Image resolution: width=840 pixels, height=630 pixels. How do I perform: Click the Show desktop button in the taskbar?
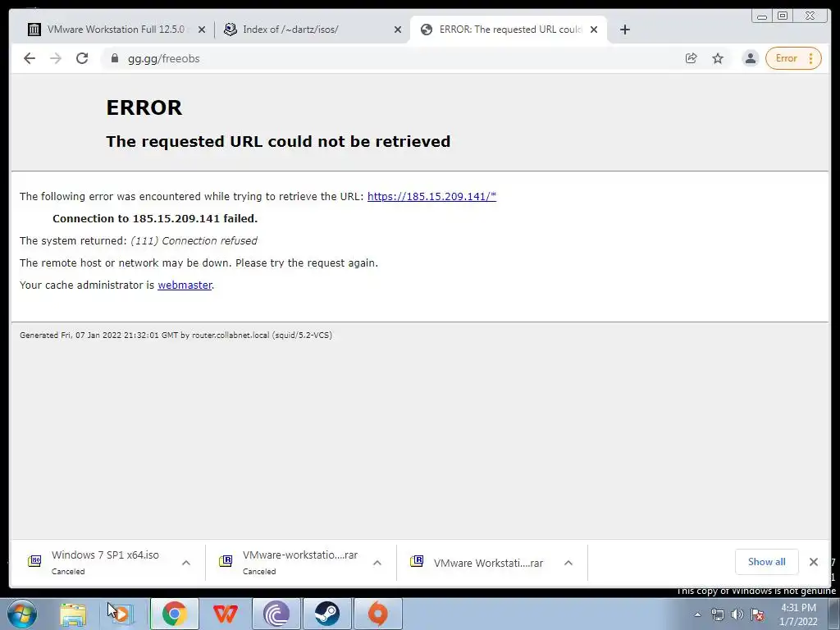(834, 614)
